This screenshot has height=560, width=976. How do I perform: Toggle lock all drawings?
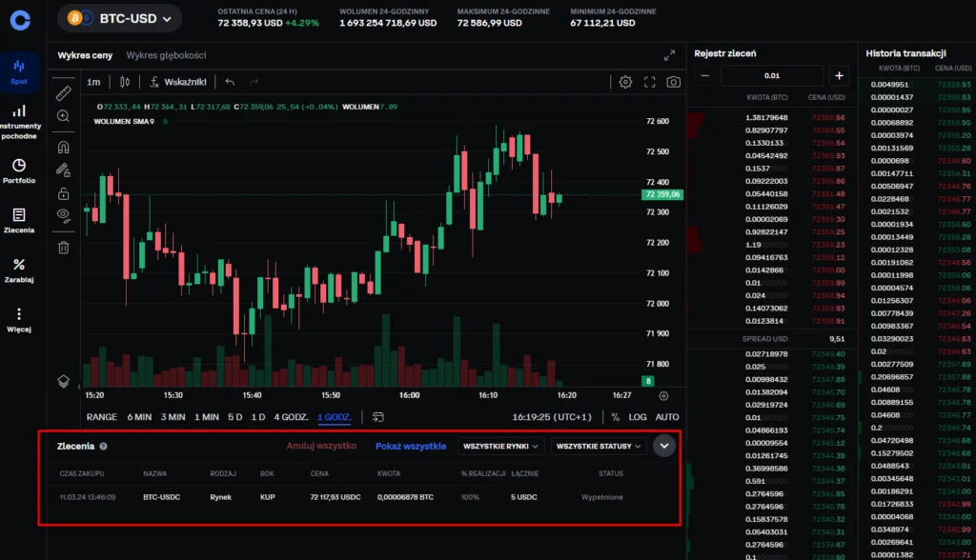64,193
